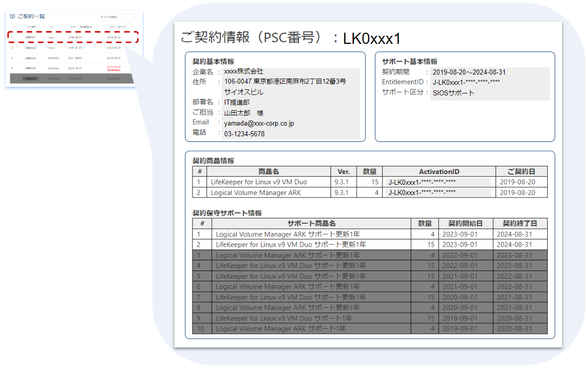Click the support type SIOSサポート
This screenshot has width=588, height=367.
tap(453, 92)
